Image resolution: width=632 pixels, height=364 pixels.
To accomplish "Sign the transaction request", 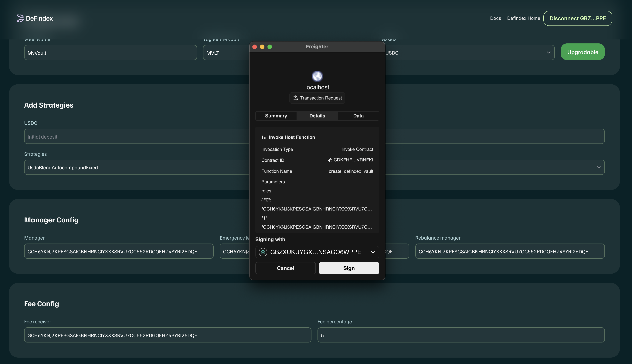I will click(349, 268).
